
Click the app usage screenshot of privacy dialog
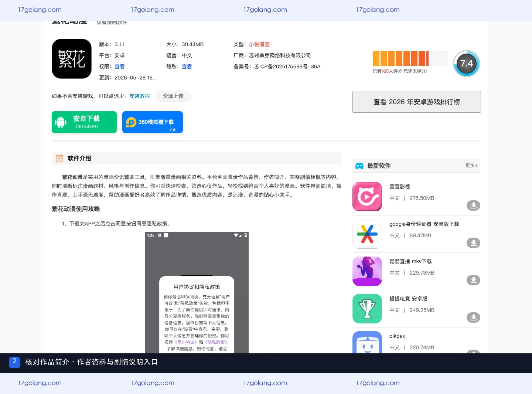[197, 292]
